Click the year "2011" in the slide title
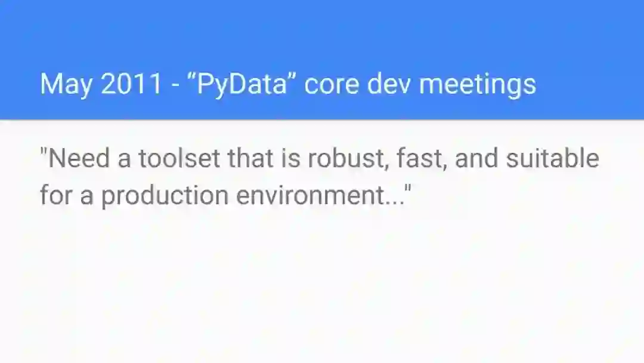The height and width of the screenshot is (363, 644). [x=131, y=85]
